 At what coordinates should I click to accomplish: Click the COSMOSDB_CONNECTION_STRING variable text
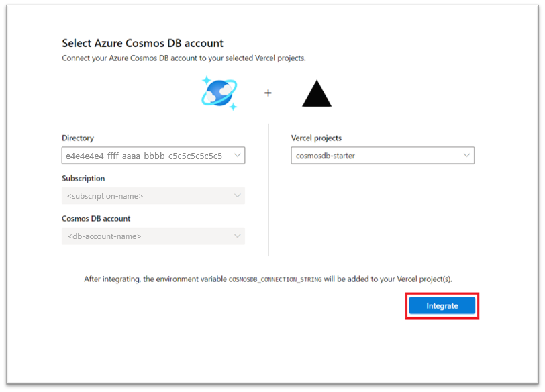[275, 279]
